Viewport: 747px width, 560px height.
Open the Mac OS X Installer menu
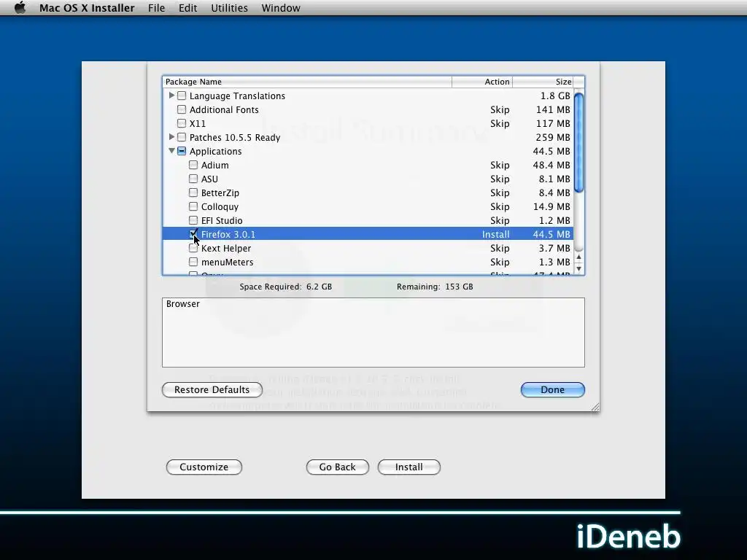click(x=87, y=8)
